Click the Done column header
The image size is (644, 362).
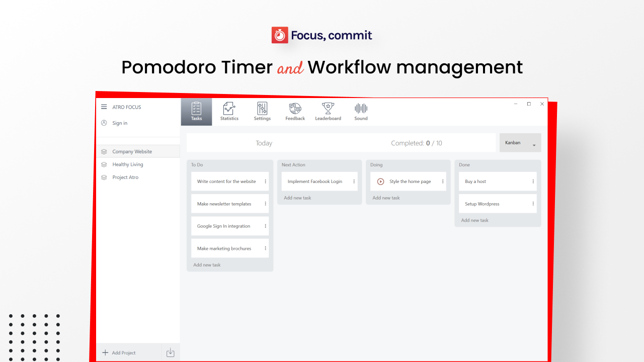tap(464, 165)
